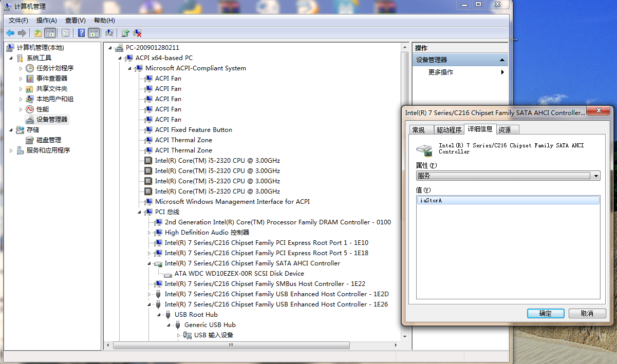Image resolution: width=617 pixels, height=364 pixels.
Task: Collapse the PCI 总线 tree node
Action: click(140, 212)
